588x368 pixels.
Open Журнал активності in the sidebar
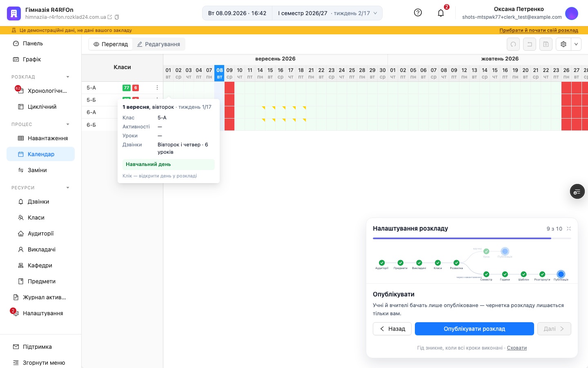pyautogui.click(x=40, y=297)
